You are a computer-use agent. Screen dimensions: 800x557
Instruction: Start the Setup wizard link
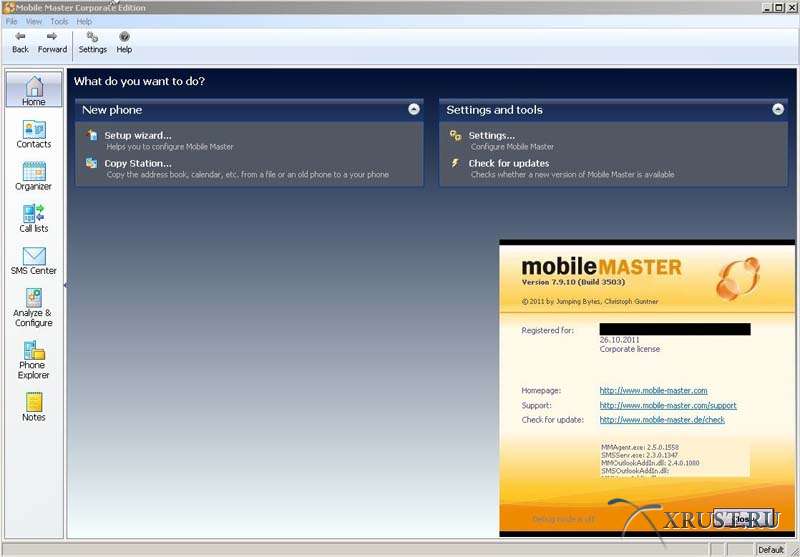click(138, 135)
